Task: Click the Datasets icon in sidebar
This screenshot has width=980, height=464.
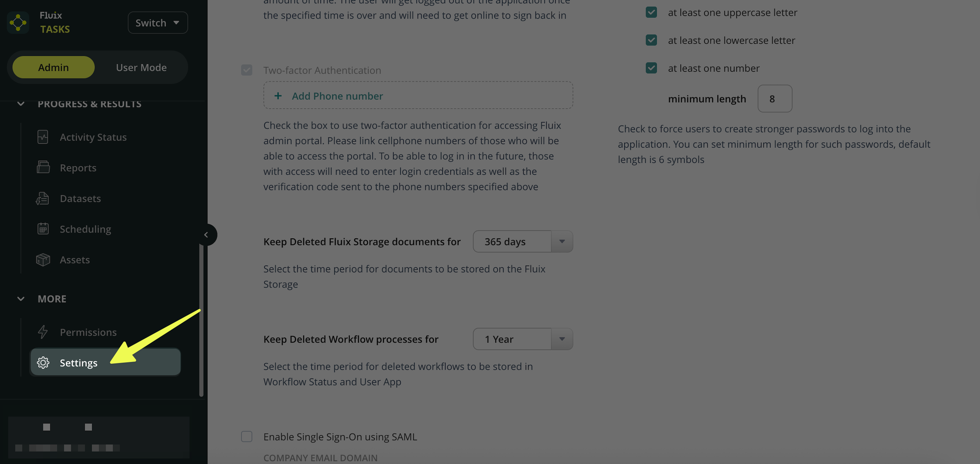Action: pos(43,198)
